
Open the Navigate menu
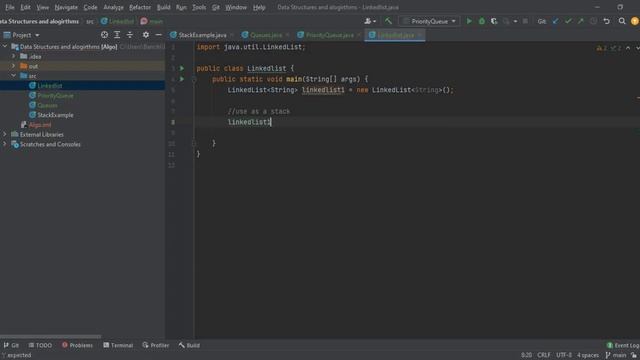pos(66,7)
